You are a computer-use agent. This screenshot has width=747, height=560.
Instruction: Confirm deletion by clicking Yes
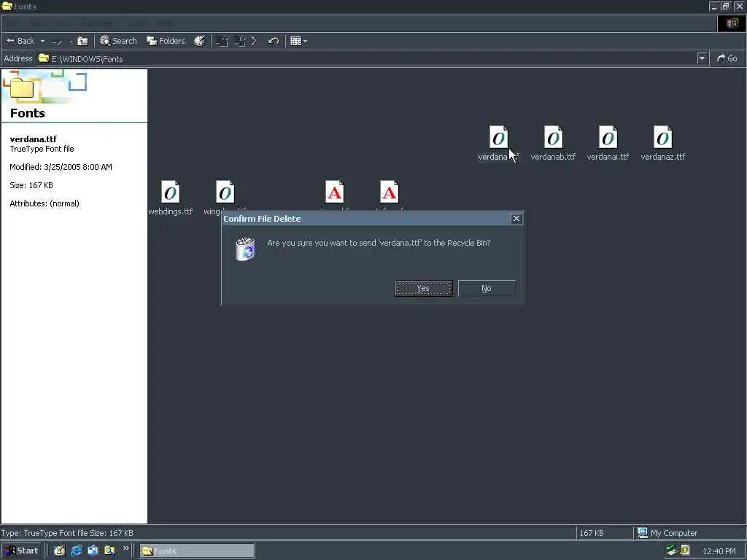coord(424,288)
